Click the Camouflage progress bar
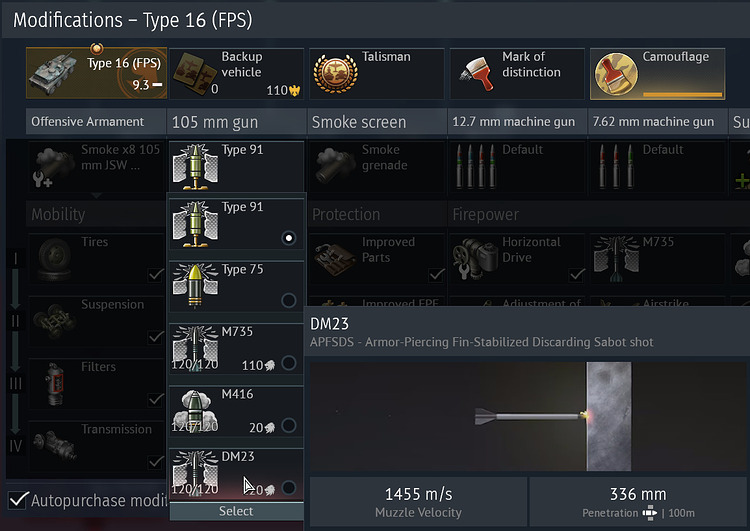The height and width of the screenshot is (531, 750). point(683,94)
